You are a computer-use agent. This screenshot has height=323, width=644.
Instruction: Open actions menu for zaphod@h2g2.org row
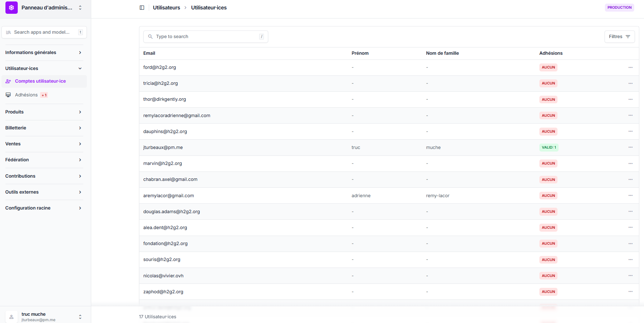630,291
